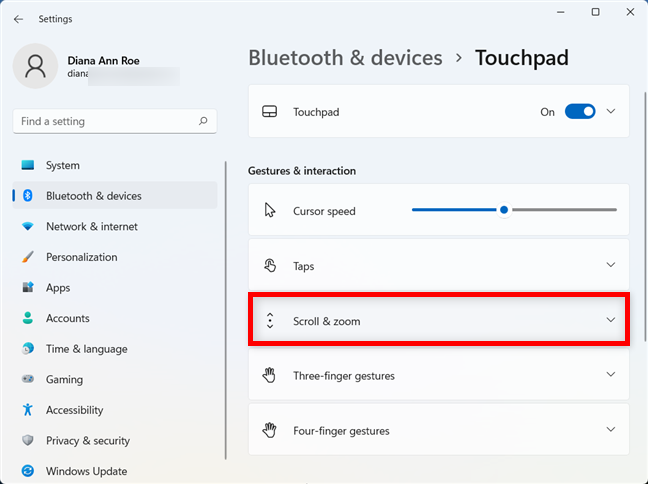
Task: Click the Gaming controller icon
Action: 28,379
